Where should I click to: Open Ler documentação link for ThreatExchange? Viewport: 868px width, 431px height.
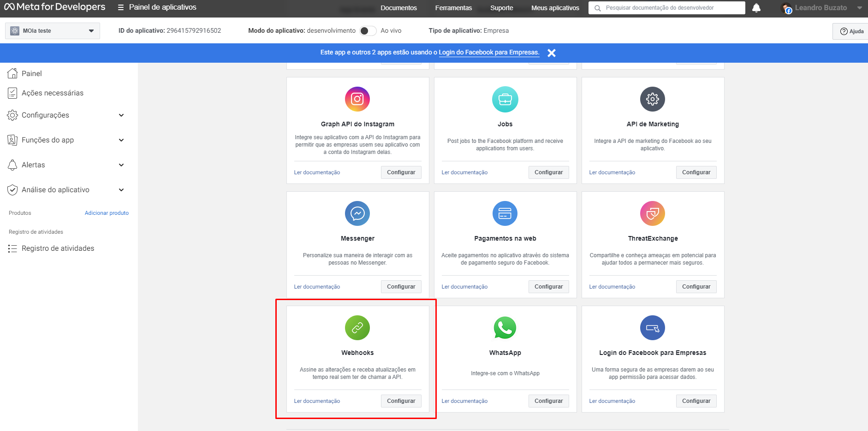click(x=612, y=287)
